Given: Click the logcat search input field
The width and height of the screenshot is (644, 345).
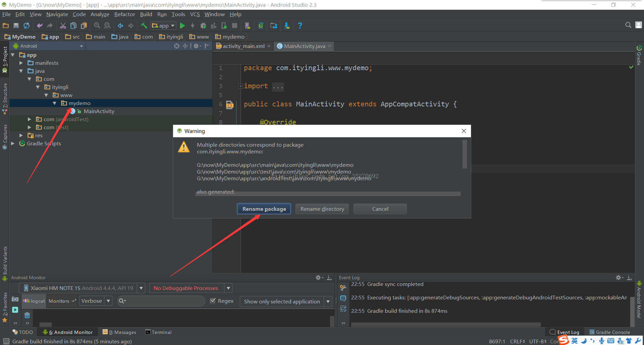Looking at the screenshot, I should click(161, 301).
